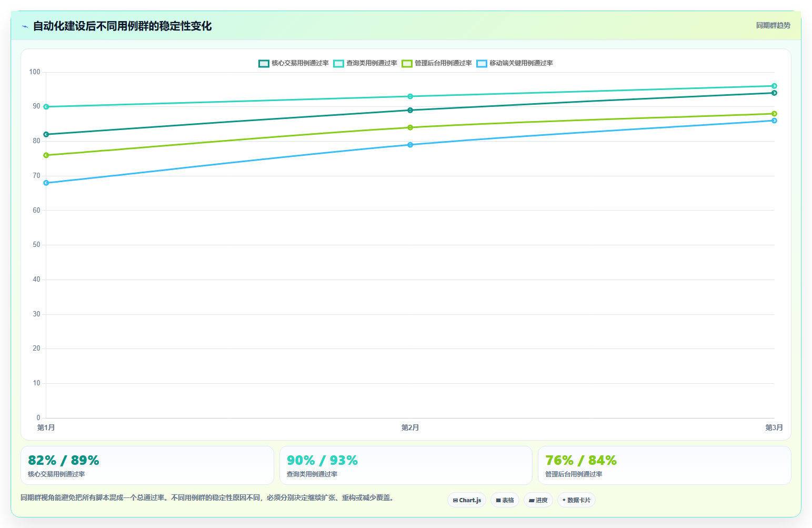Image resolution: width=812 pixels, height=528 pixels.
Task: Select the 管理后台 data point at 第3月
Action: point(774,114)
